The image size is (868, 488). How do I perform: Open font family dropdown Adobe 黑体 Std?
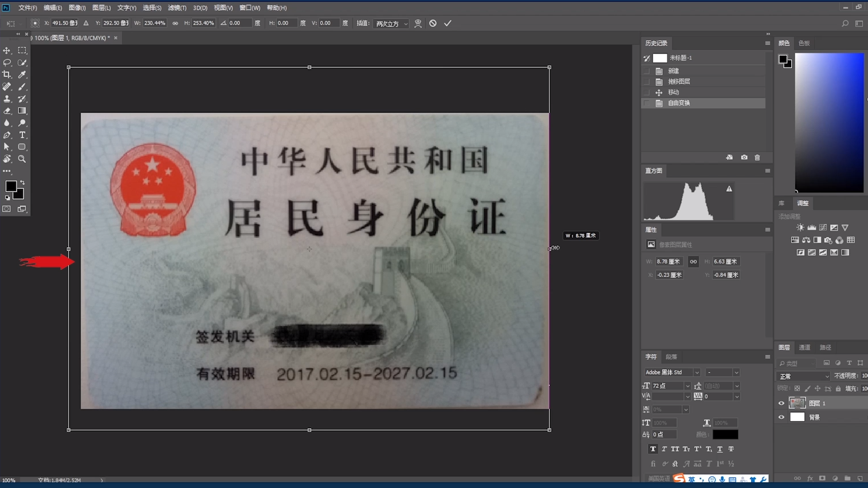(672, 372)
